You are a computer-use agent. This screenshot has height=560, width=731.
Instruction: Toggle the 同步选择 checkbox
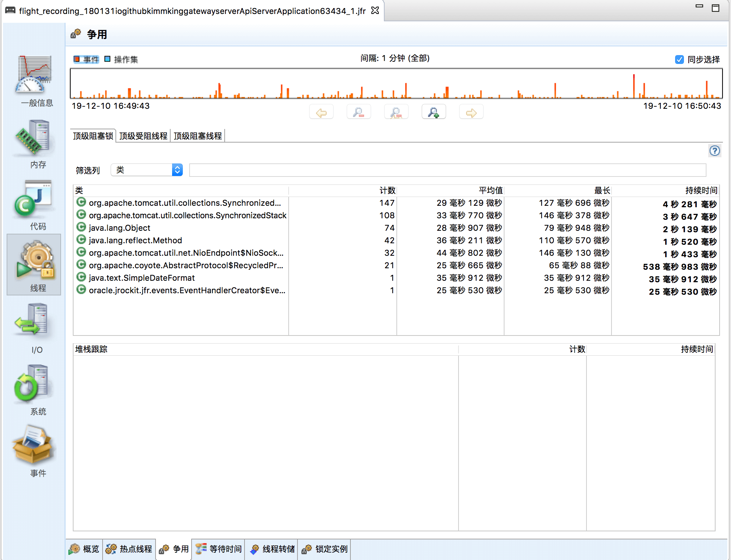(679, 60)
